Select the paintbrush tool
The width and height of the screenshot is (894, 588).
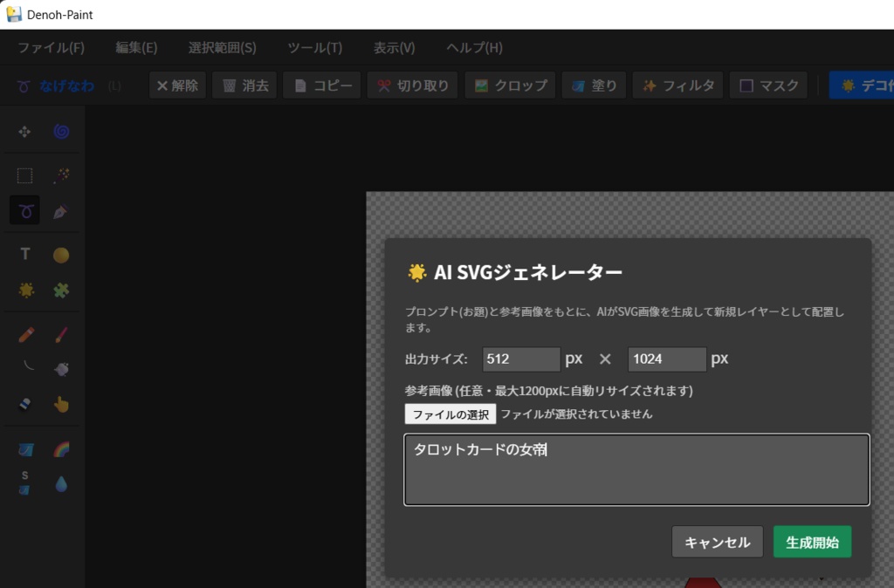point(61,334)
